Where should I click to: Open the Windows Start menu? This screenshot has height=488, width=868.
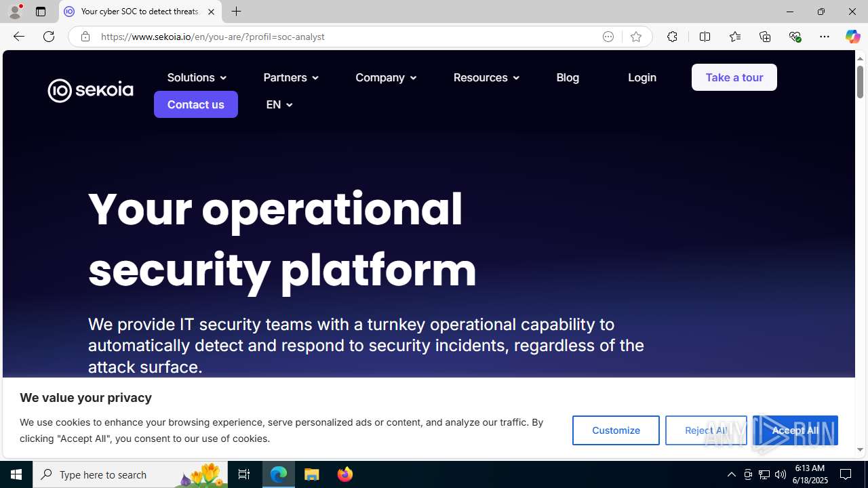coord(16,474)
